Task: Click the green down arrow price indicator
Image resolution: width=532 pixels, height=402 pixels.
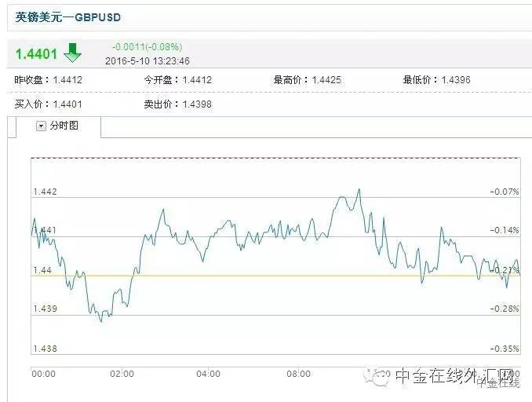Action: click(x=72, y=53)
